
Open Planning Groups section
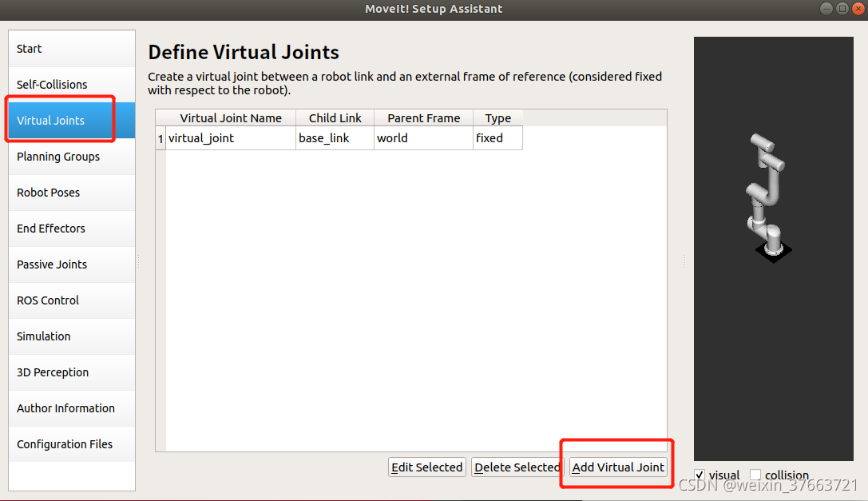pos(72,157)
